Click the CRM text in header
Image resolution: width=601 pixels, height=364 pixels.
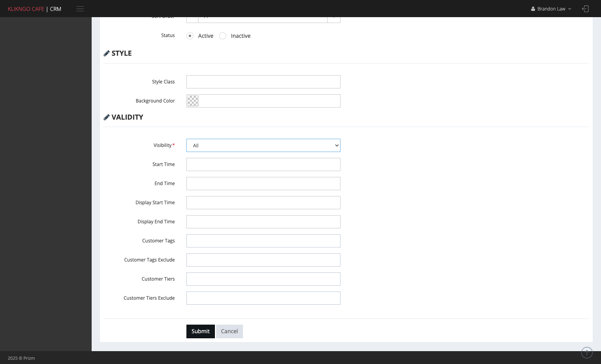point(55,9)
